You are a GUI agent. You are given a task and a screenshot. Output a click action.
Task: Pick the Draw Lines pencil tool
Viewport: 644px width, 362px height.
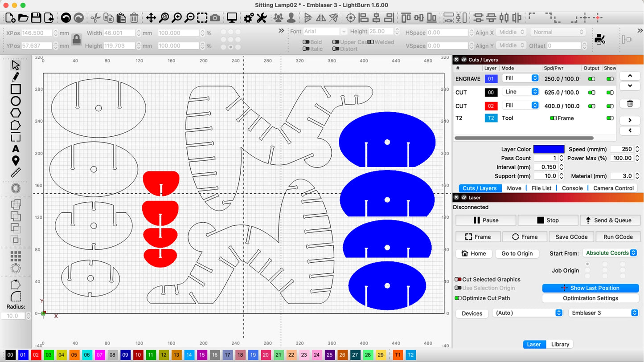[16, 77]
